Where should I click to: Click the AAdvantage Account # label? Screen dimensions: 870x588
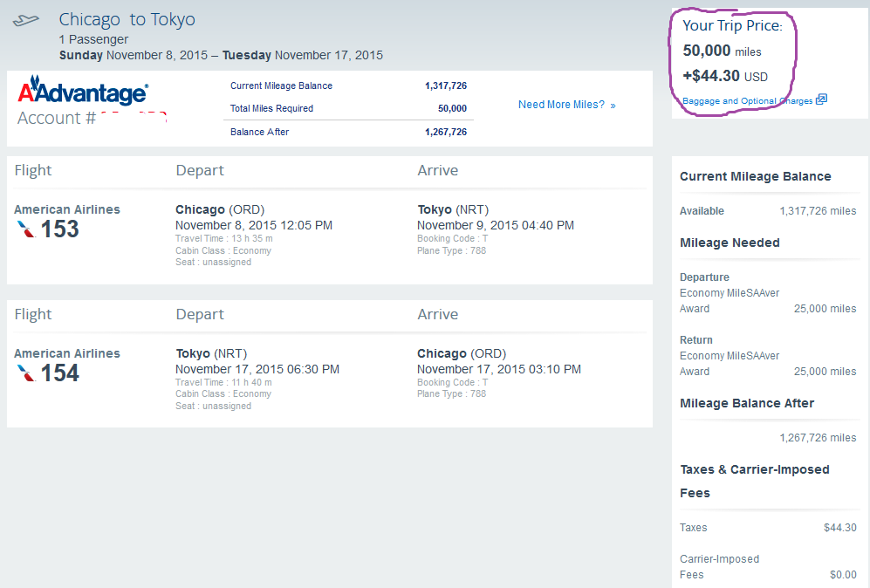[57, 118]
